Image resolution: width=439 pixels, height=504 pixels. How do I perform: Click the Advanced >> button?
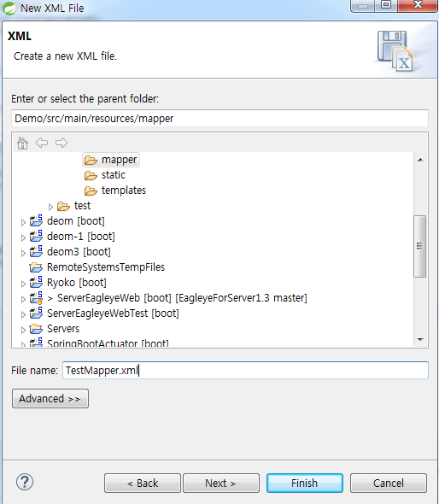pyautogui.click(x=50, y=399)
